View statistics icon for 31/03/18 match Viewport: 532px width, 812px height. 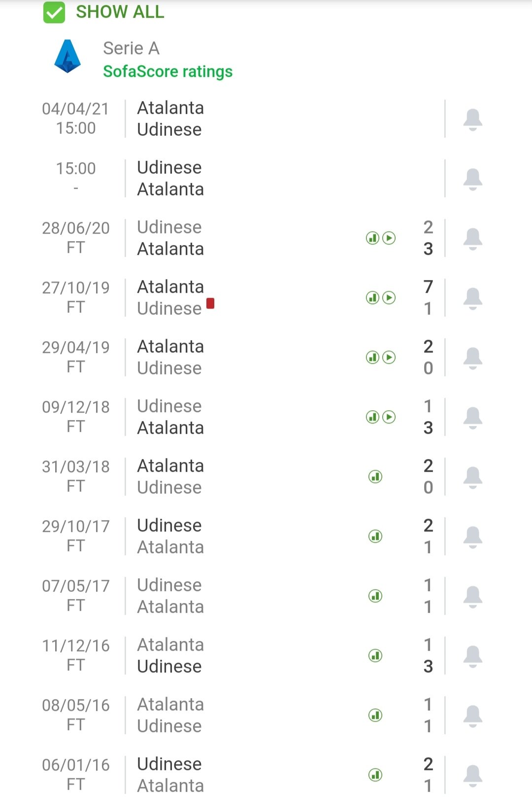(x=375, y=477)
